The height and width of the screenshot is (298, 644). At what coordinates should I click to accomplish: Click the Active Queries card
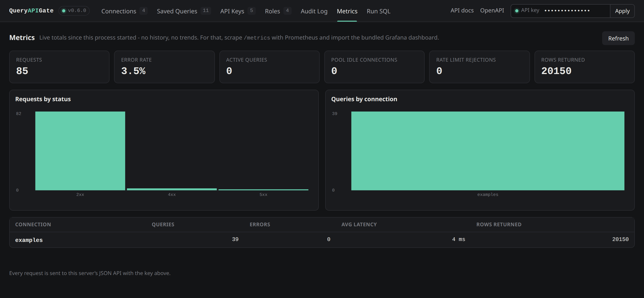pos(269,67)
